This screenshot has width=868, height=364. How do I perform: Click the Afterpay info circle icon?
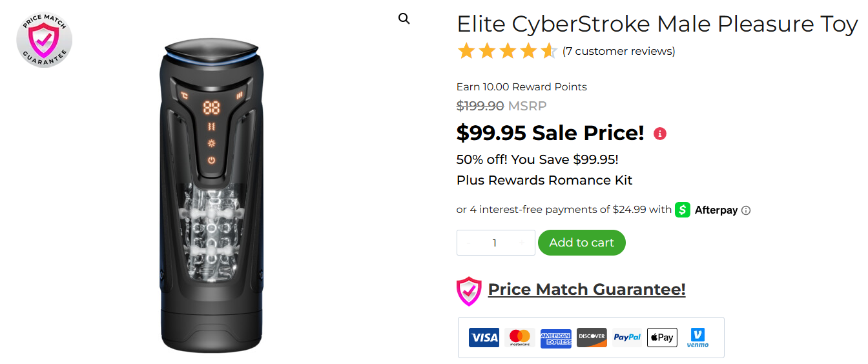pos(746,210)
